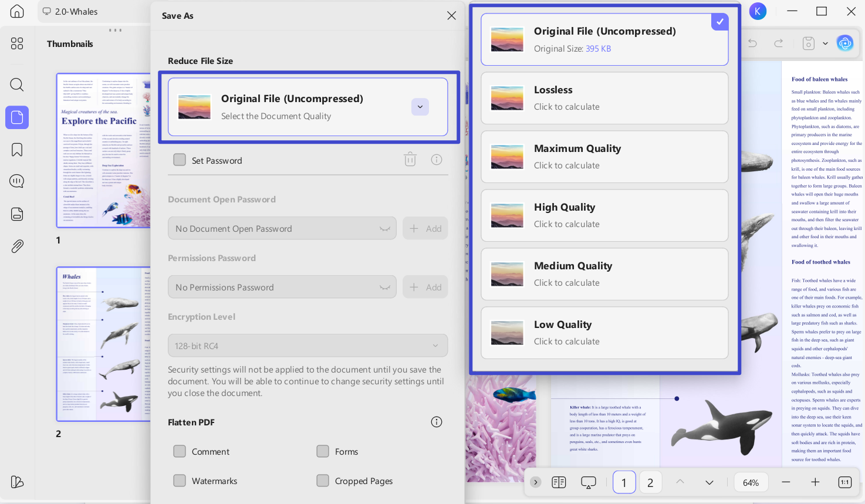Jump to page 2 button

[x=650, y=482]
